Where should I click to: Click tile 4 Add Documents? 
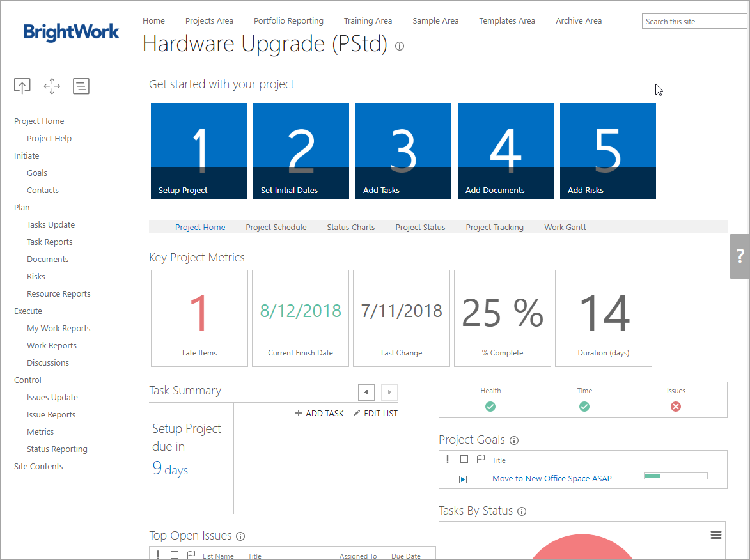(x=506, y=151)
